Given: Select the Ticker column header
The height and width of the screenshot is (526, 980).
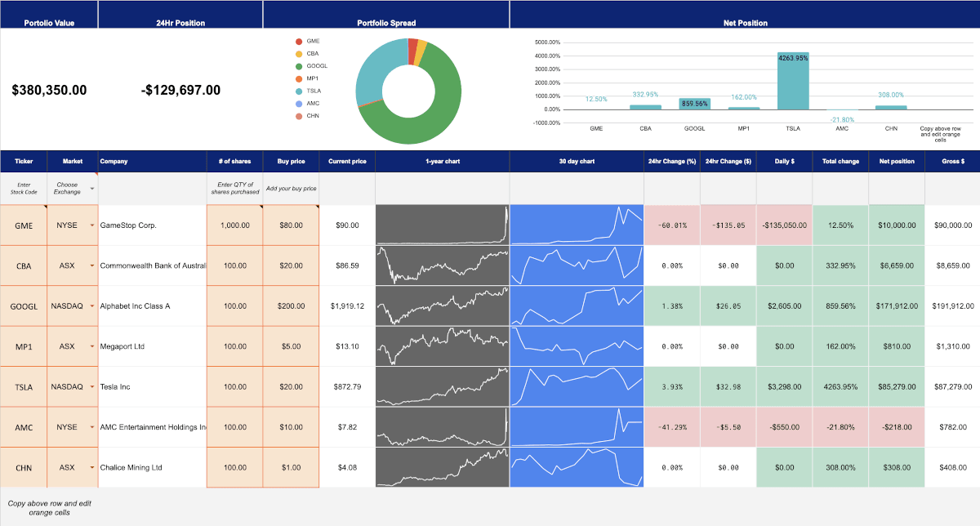Looking at the screenshot, I should 24,162.
